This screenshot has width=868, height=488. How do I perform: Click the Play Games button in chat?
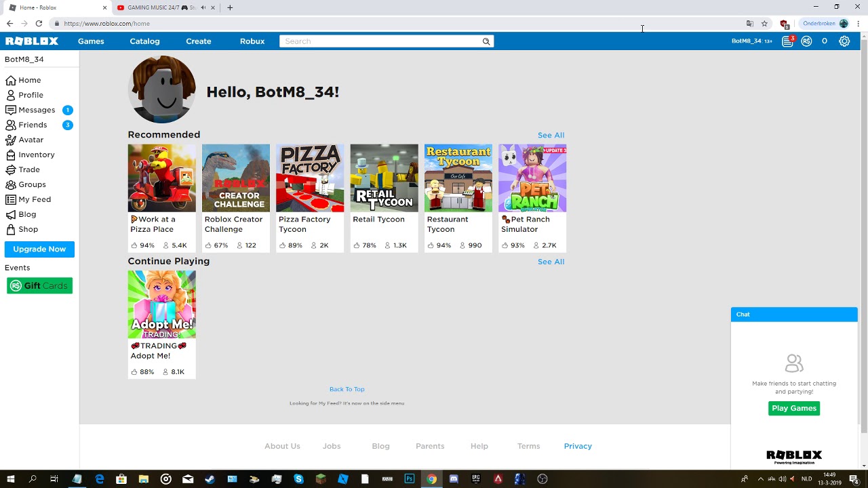click(794, 408)
